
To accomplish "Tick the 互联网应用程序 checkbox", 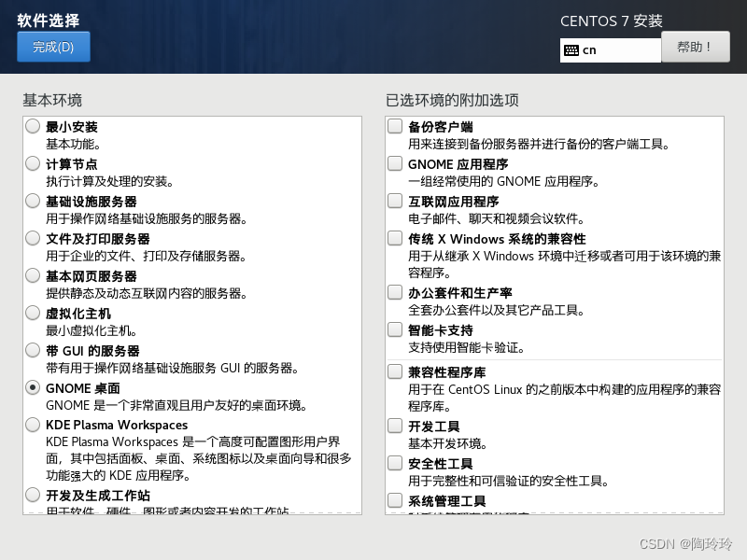I will [395, 201].
